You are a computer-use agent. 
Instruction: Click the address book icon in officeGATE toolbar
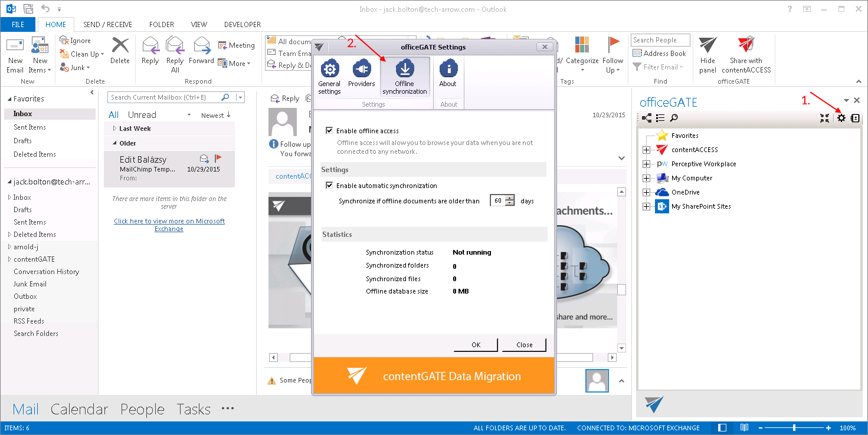tap(855, 118)
